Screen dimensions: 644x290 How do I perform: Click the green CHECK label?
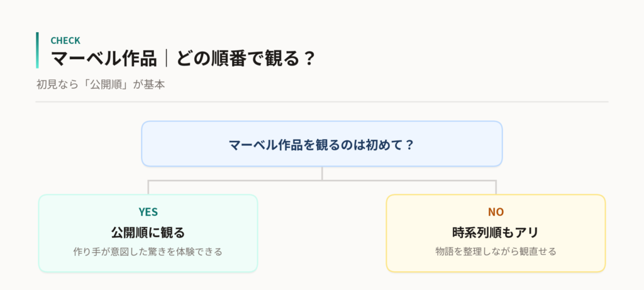pyautogui.click(x=65, y=40)
